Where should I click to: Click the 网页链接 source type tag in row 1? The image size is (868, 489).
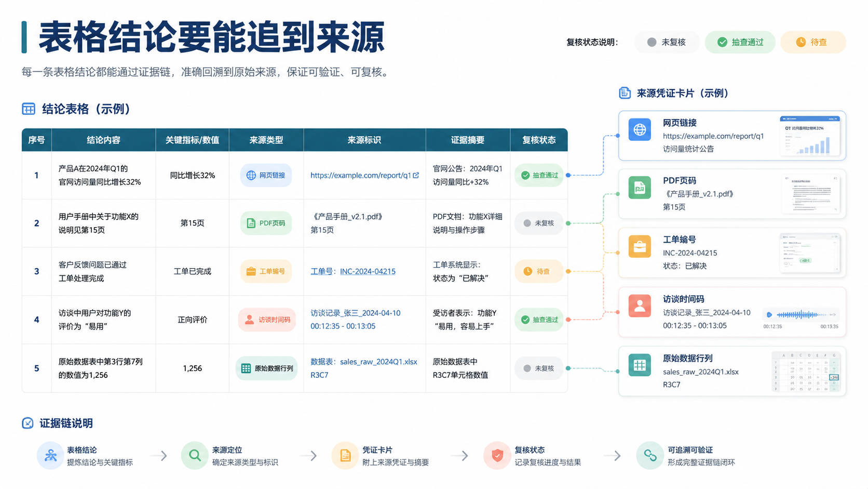click(266, 175)
